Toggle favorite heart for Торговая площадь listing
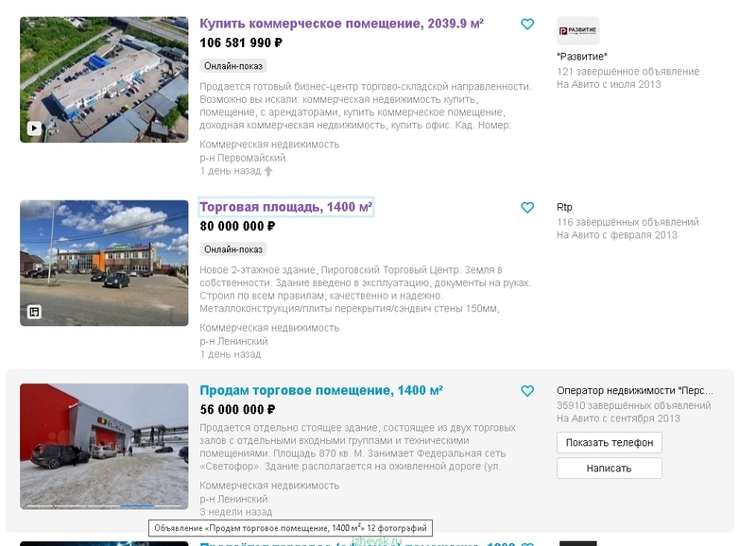The image size is (756, 546). (527, 207)
